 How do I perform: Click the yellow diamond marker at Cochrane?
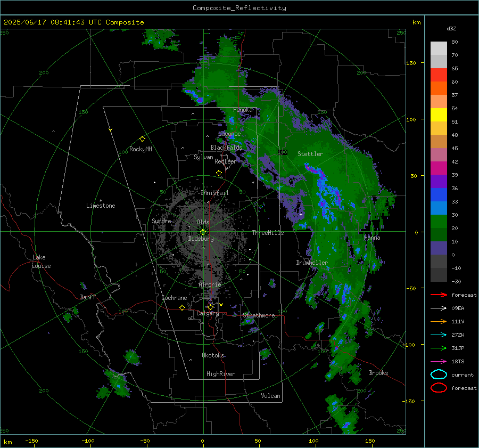coord(183,307)
